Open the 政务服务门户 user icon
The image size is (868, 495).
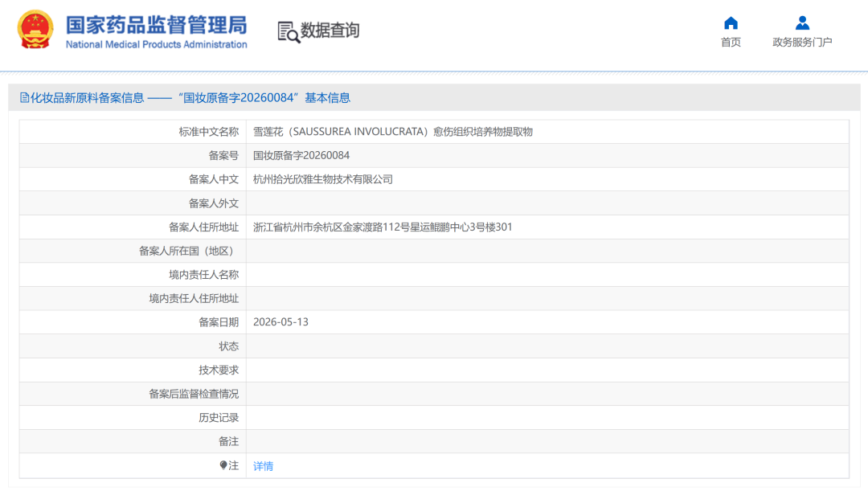point(802,23)
